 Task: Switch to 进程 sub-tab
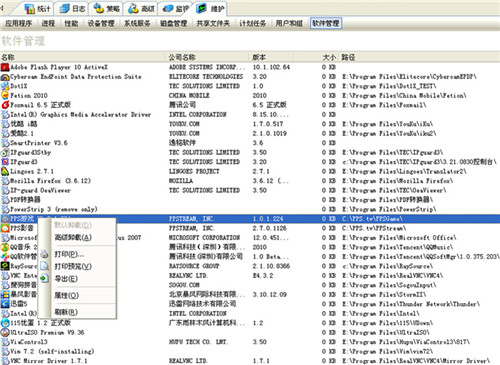48,23
